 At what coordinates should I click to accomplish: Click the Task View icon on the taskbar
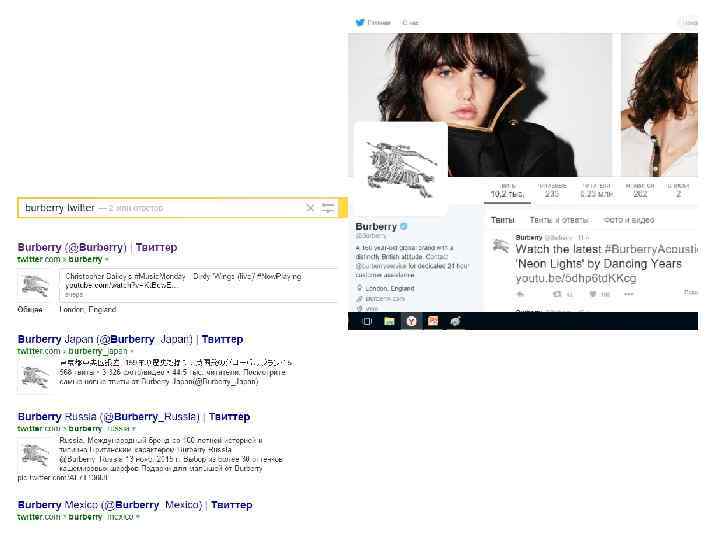(x=367, y=321)
